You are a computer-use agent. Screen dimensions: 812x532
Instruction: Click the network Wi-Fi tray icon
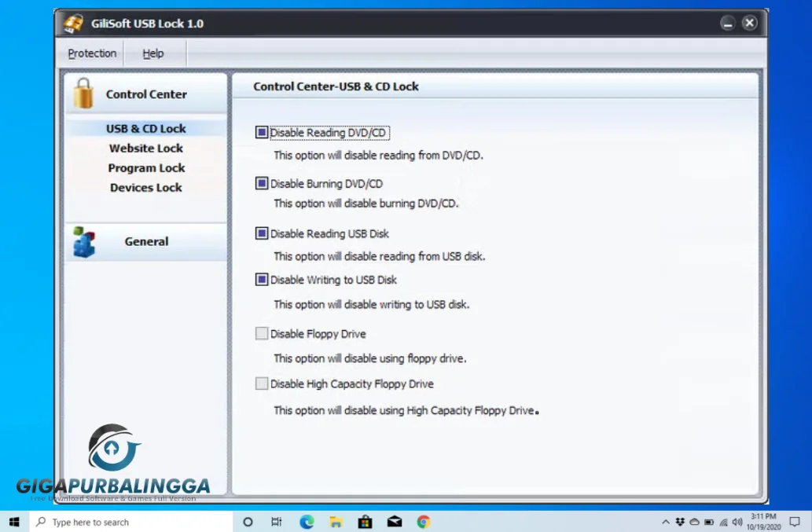723,522
